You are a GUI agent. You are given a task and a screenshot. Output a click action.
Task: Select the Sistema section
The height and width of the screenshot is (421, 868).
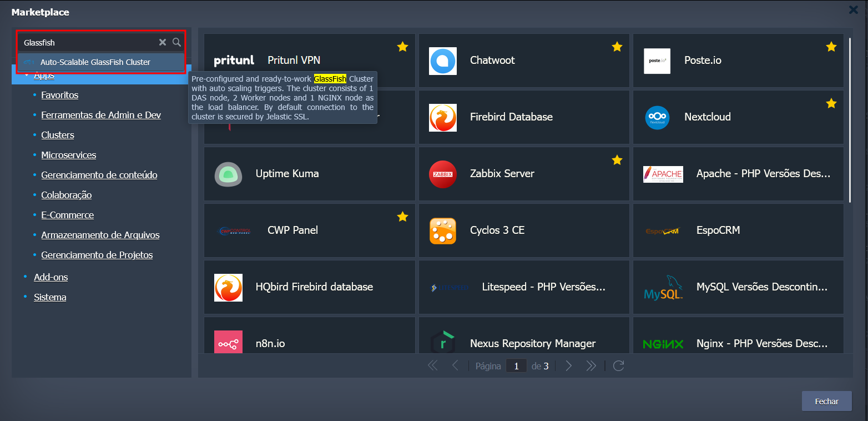pos(50,297)
